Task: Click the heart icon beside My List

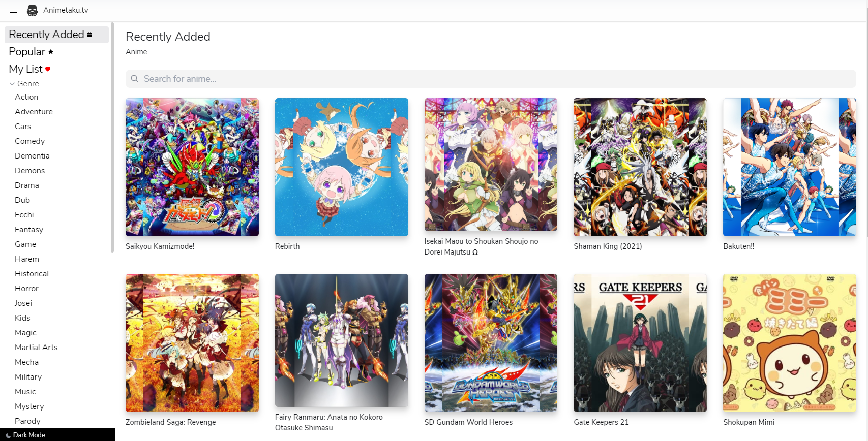Action: pyautogui.click(x=48, y=69)
